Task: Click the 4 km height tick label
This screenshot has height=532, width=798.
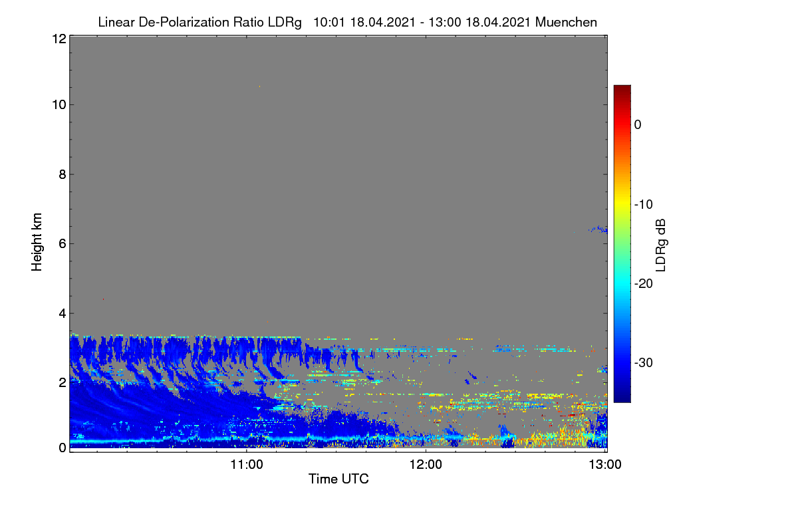Action: coord(61,313)
